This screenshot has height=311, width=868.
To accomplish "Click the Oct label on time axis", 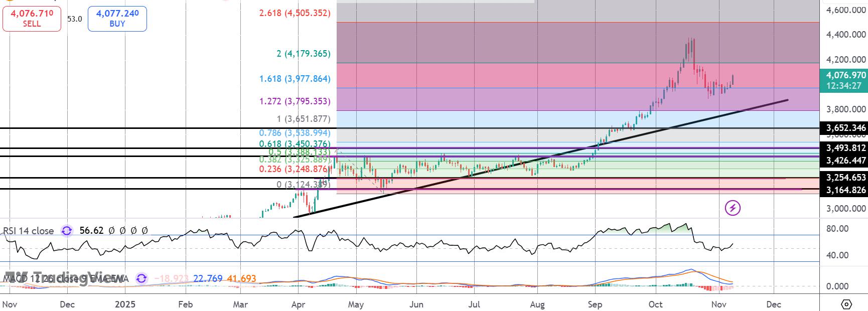I will click(655, 304).
